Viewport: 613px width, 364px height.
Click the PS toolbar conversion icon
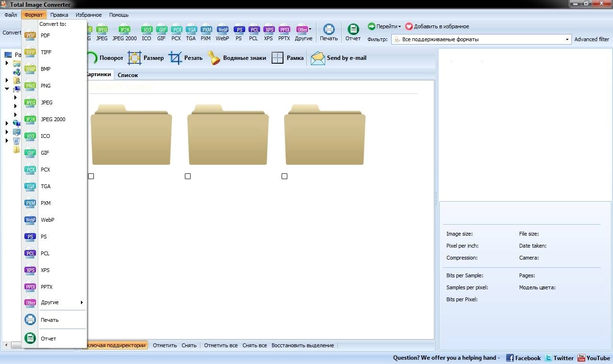(238, 33)
